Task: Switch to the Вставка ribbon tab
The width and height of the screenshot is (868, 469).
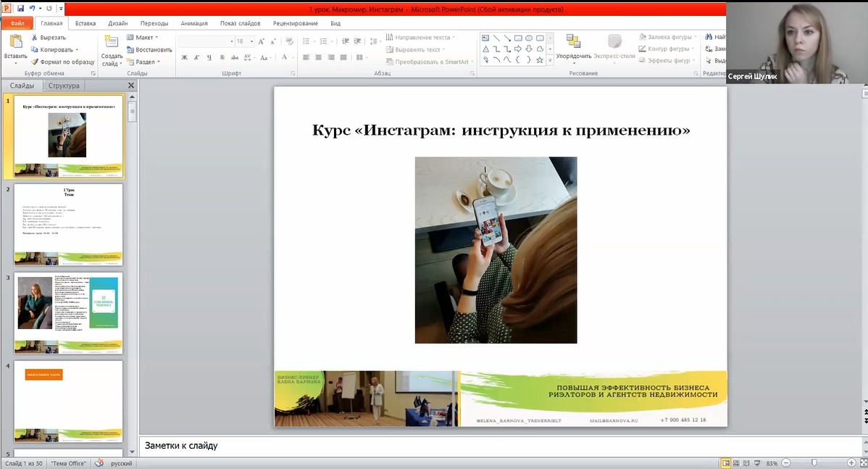Action: click(85, 23)
